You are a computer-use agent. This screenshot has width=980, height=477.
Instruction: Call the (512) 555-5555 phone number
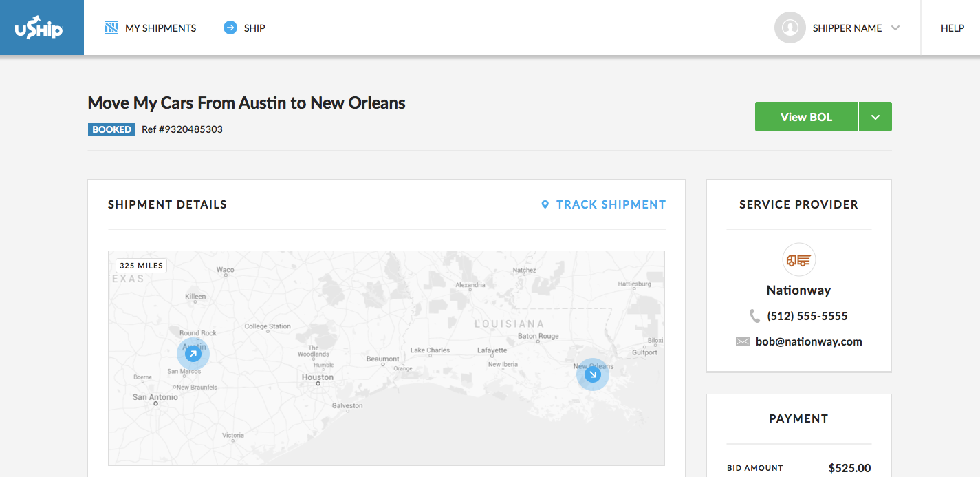click(807, 316)
